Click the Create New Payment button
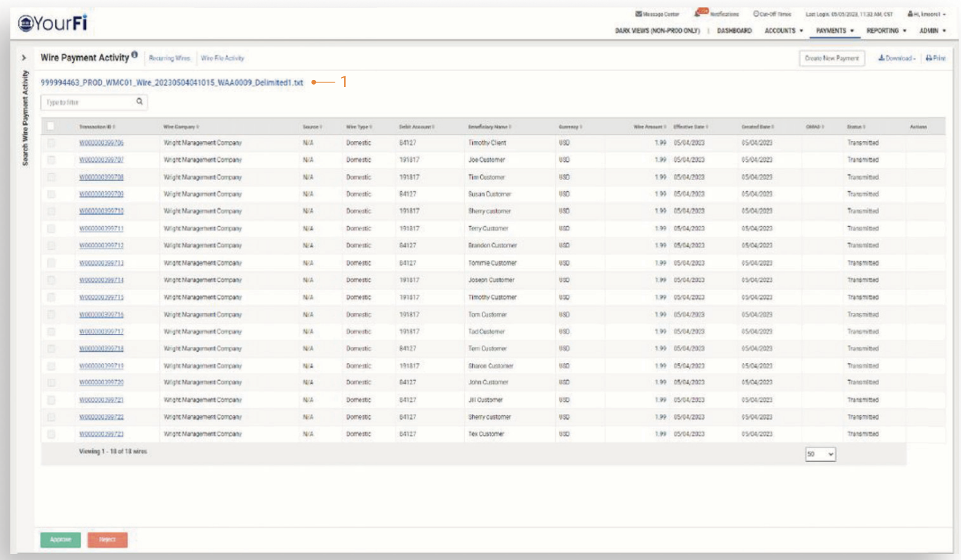This screenshot has height=560, width=961. (x=831, y=58)
